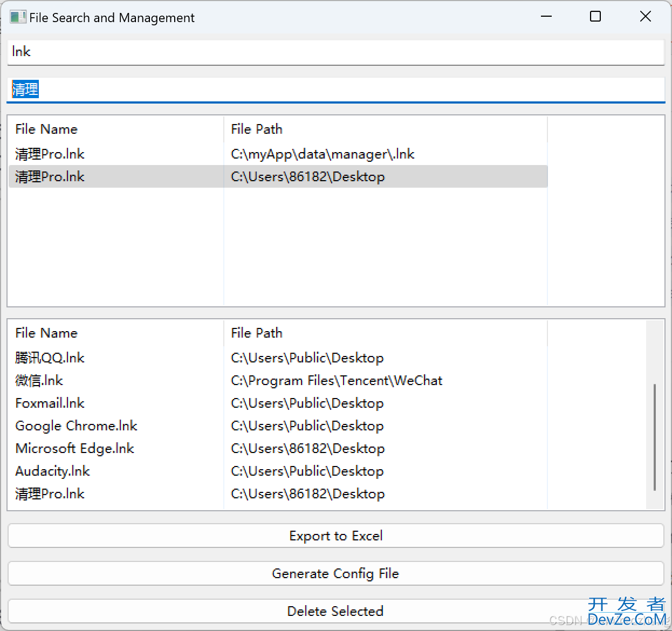Viewport: 672px width, 631px height.
Task: Click Generate Config File button
Action: click(x=335, y=574)
